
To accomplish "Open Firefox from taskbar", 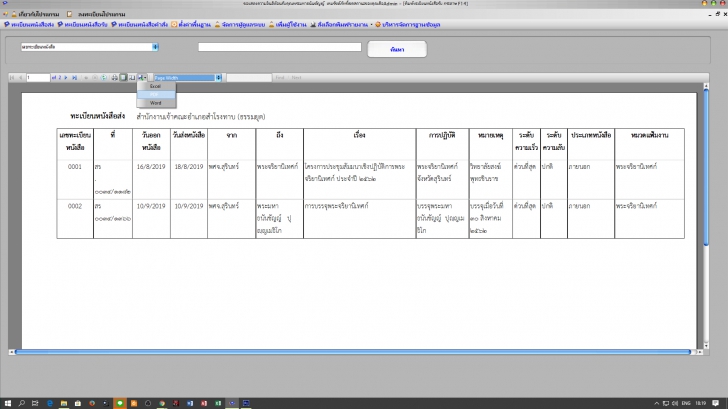I will pos(92,403).
